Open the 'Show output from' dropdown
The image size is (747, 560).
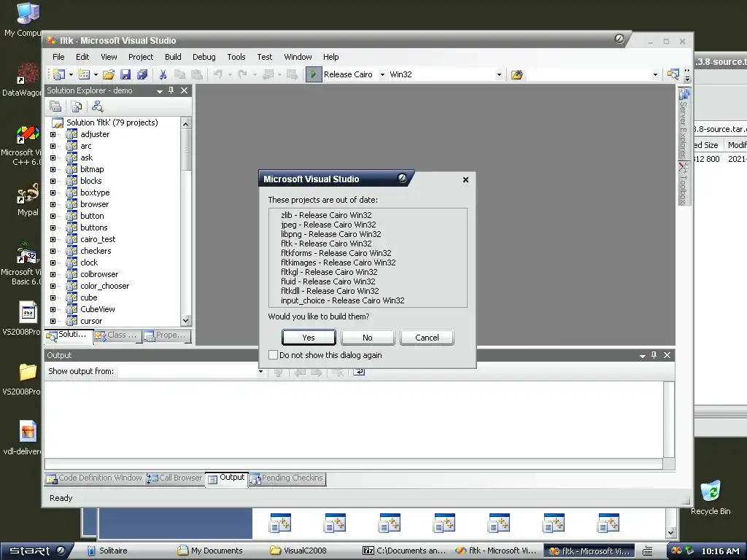[x=260, y=372]
